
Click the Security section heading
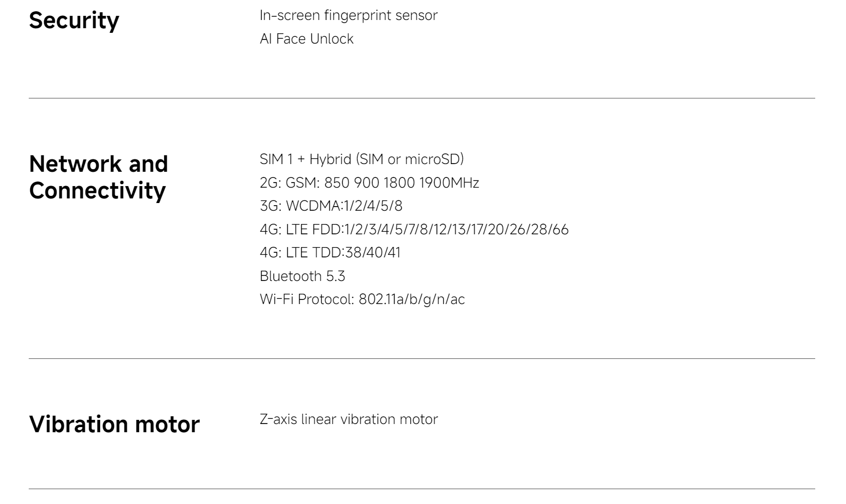74,21
